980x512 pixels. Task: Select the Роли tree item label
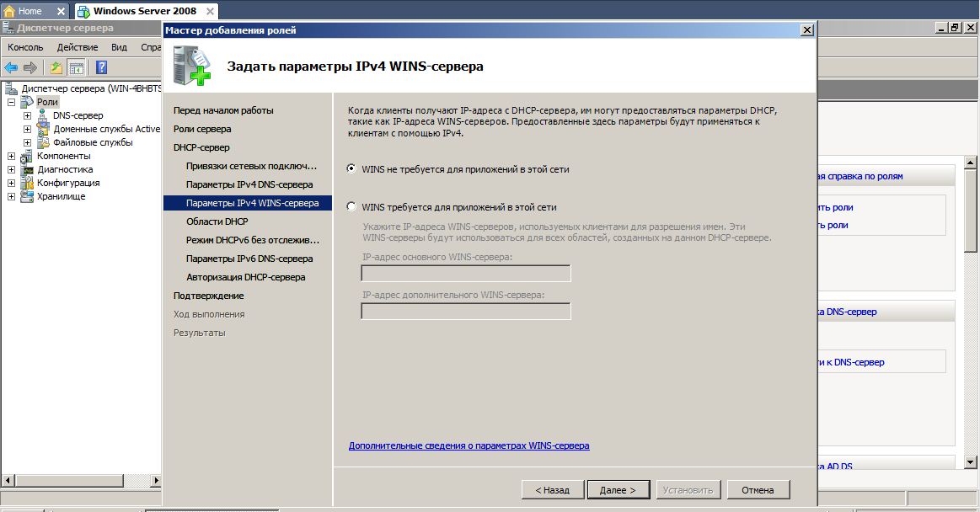(47, 102)
